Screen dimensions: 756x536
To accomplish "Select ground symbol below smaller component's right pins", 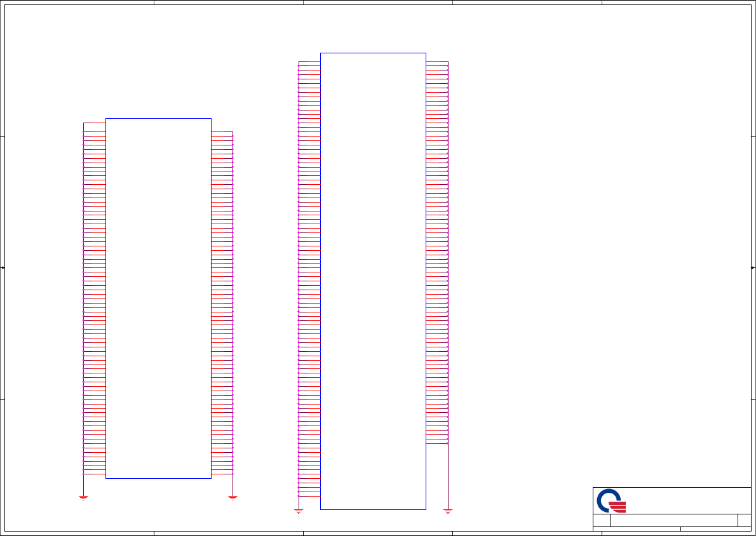I will [x=233, y=498].
